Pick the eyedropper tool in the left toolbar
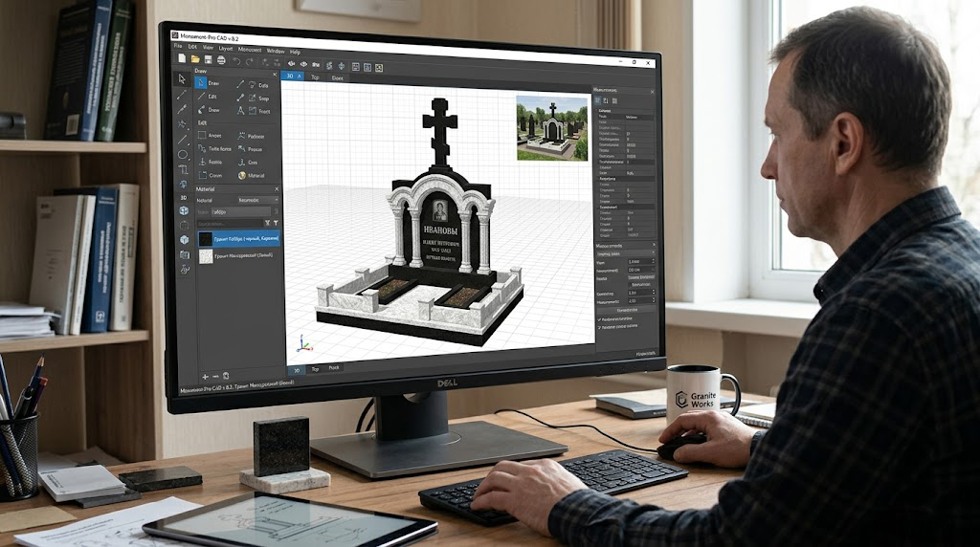The height and width of the screenshot is (547, 980). (x=182, y=109)
